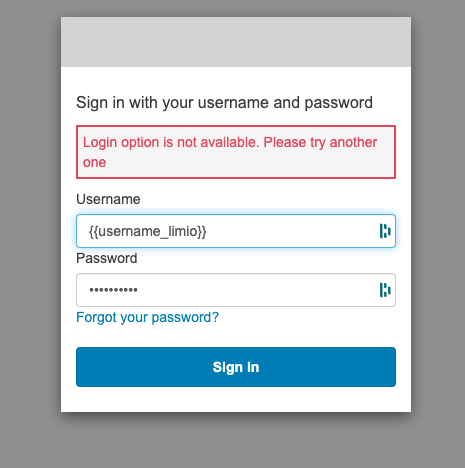Focus the Password input field
Screen dimensions: 465x468
click(x=236, y=290)
